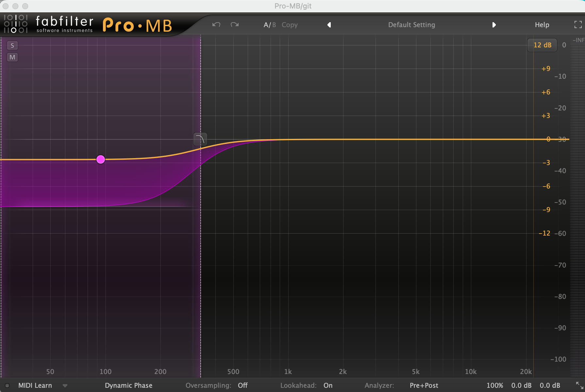Enter full screen mode

[x=578, y=25]
